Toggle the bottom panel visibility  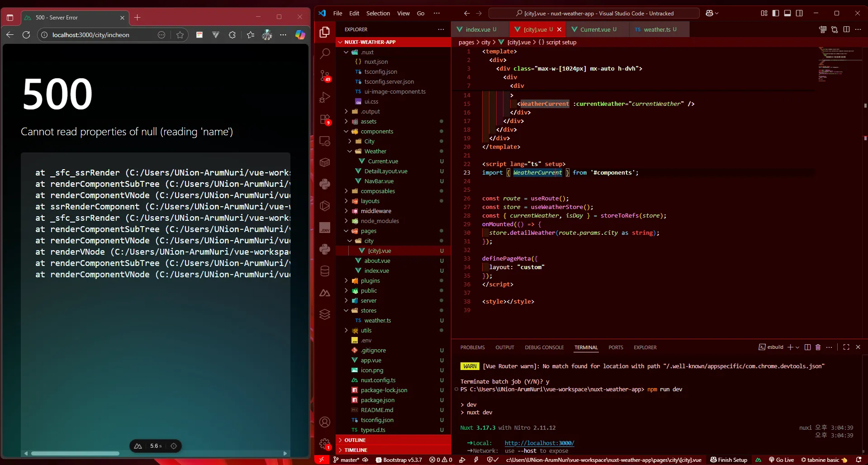pos(787,13)
